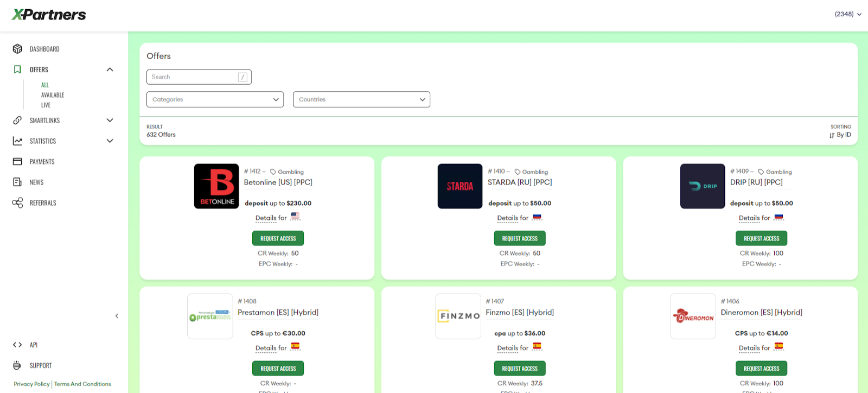
Task: Click the Russian flag on STARDA details
Action: (537, 217)
